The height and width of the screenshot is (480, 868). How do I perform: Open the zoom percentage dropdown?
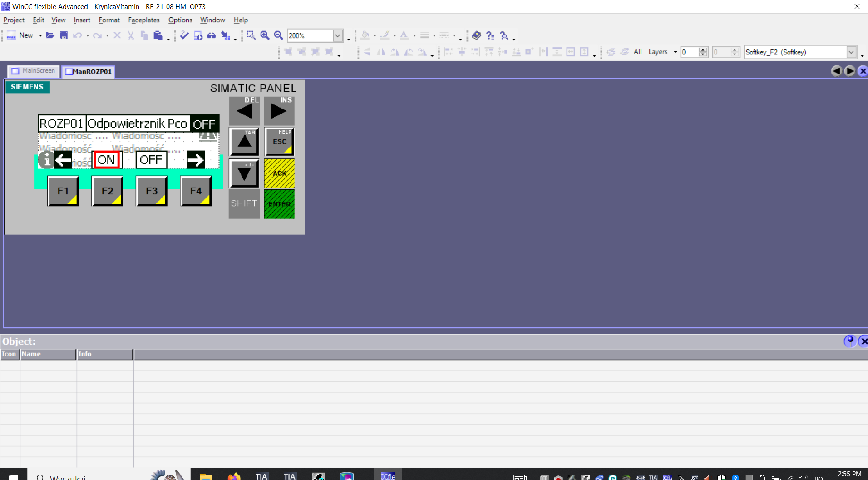338,35
